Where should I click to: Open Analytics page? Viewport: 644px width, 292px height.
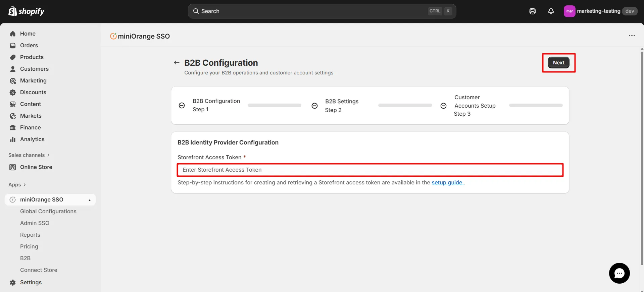(x=32, y=139)
